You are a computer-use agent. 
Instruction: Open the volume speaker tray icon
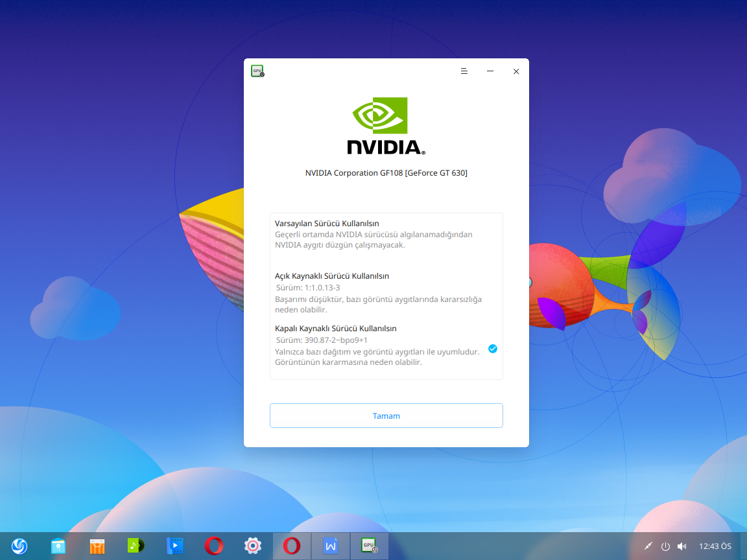[682, 546]
